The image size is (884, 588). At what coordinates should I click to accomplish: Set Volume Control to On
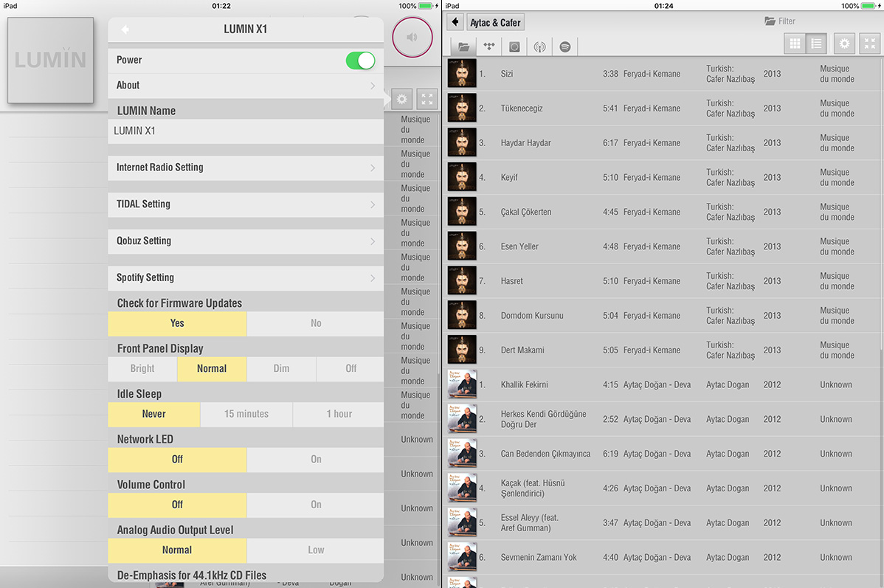coord(315,505)
